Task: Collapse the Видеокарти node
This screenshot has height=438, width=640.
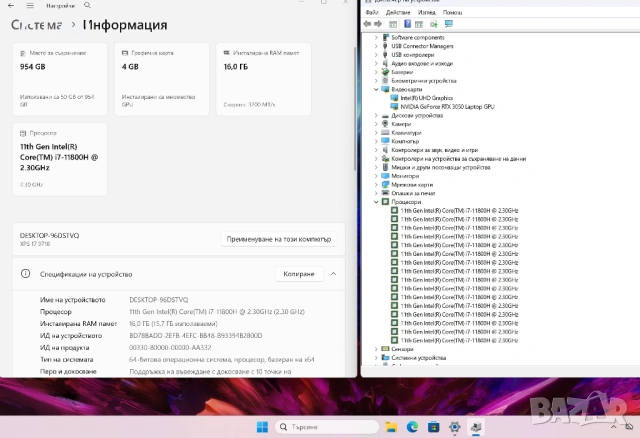Action: (x=376, y=89)
